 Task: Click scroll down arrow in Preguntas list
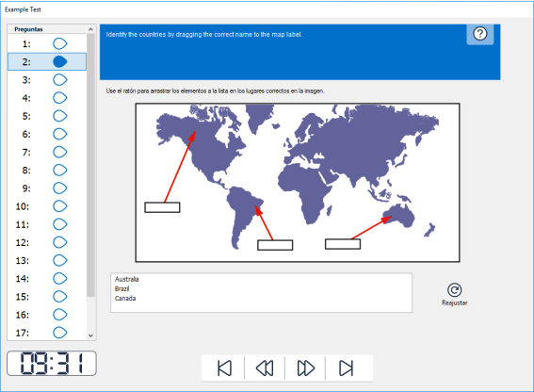tap(90, 335)
